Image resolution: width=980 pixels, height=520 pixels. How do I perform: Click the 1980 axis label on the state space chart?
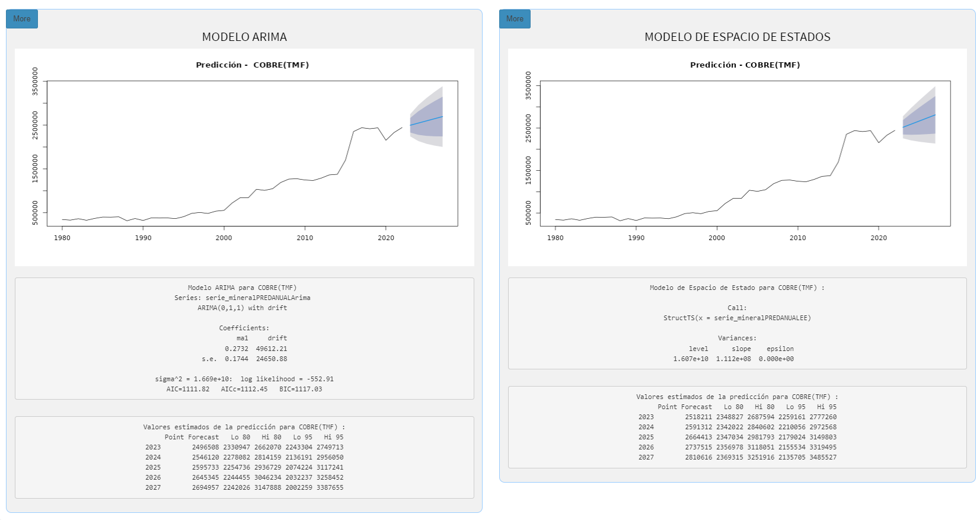(555, 238)
